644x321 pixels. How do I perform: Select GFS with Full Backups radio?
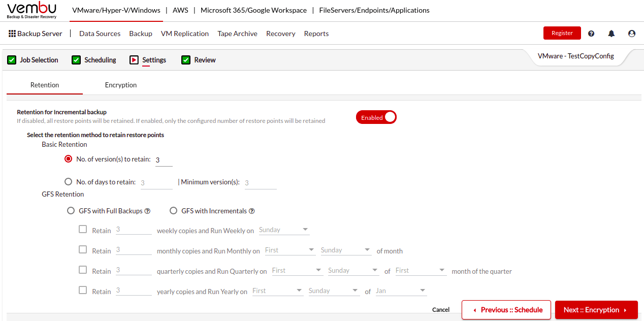[71, 211]
